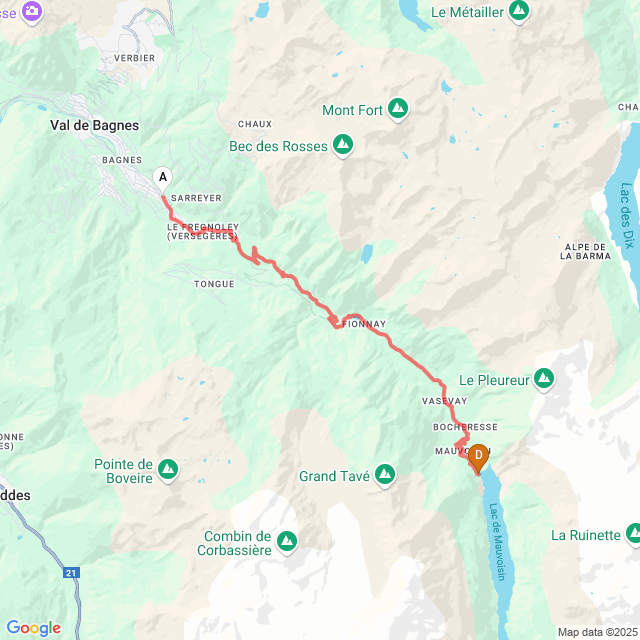Click the Fionnay village label
This screenshot has width=640, height=640.
[364, 324]
